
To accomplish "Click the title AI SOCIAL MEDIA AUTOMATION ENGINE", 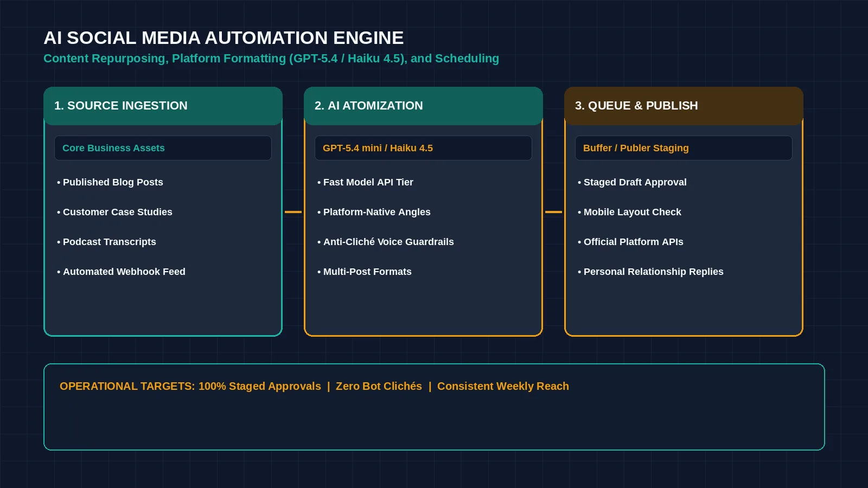I will coord(224,38).
